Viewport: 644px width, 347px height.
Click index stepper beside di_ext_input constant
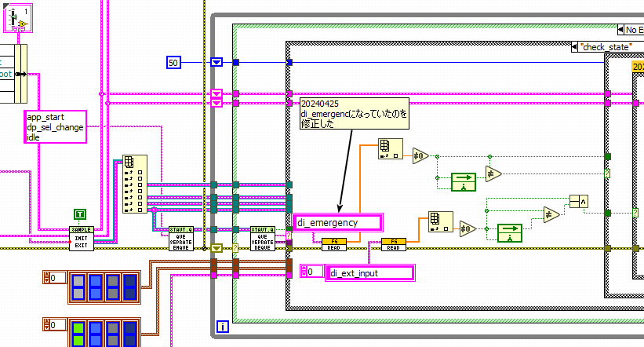(x=304, y=272)
